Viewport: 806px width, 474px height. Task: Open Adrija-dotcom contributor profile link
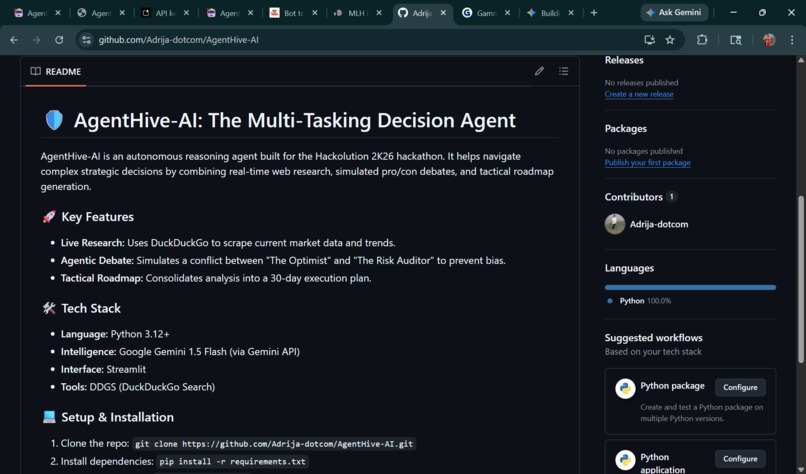point(658,224)
